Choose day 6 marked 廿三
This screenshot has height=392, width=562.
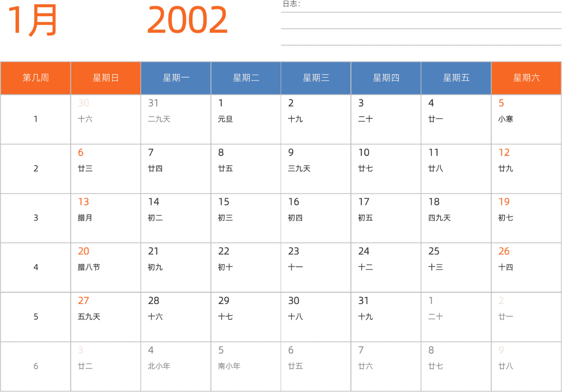[x=106, y=169]
